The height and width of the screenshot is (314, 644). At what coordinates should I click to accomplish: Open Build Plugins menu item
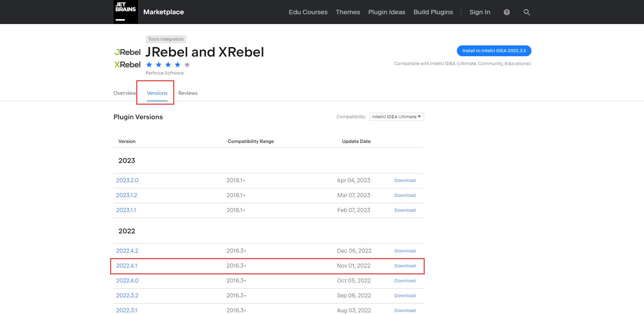tap(433, 12)
